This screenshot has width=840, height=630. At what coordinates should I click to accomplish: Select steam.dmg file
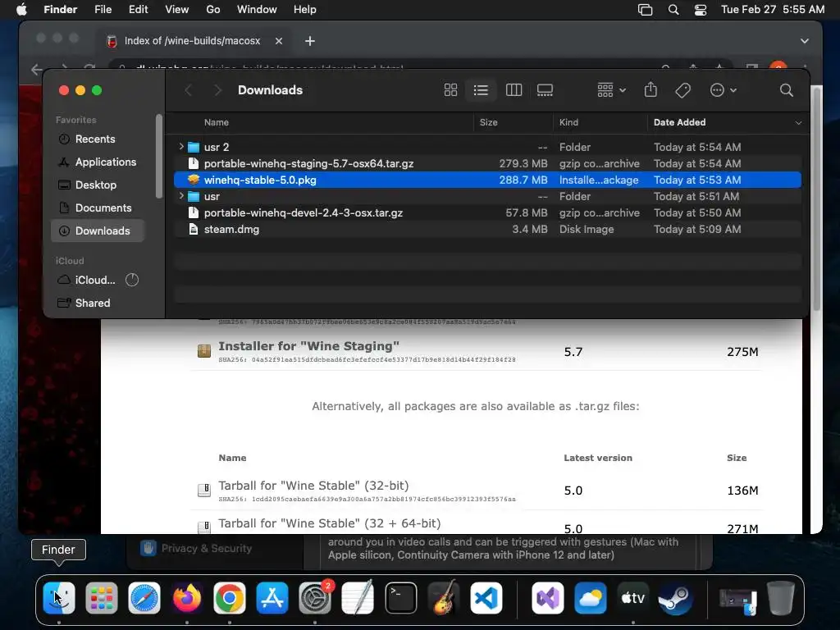pos(487,230)
